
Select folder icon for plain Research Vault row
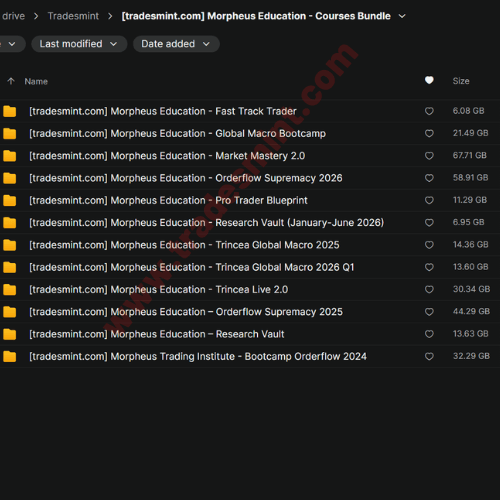[x=10, y=334]
